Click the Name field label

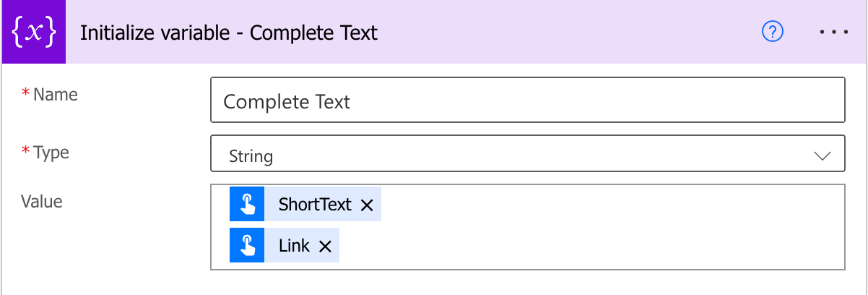coord(55,94)
